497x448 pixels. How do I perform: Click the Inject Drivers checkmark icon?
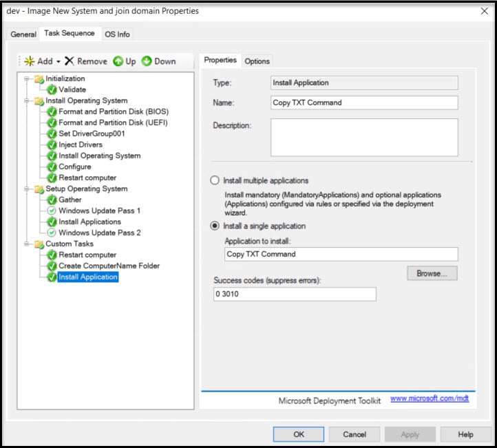(x=52, y=145)
